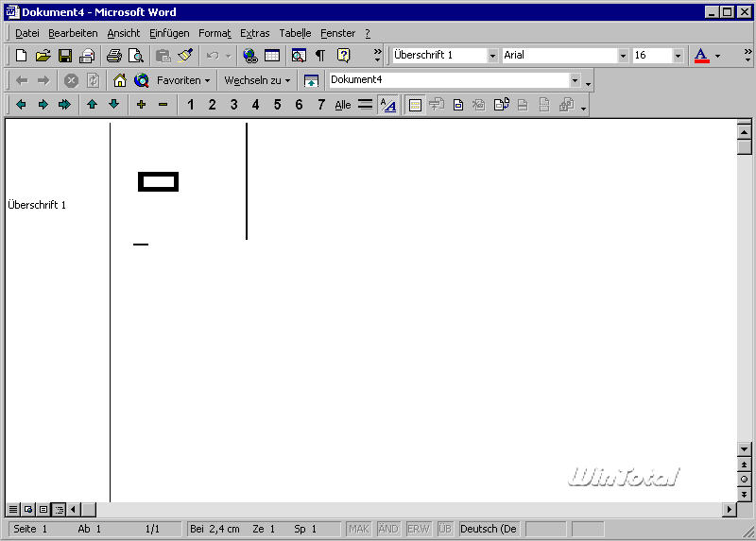This screenshot has height=541, width=756.
Task: Select Outline view button at bottom left
Action: tap(59, 509)
